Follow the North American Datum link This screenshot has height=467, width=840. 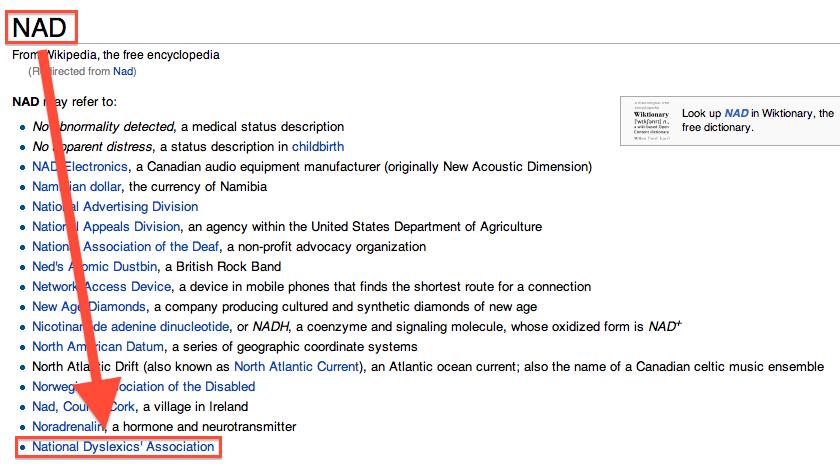point(98,347)
